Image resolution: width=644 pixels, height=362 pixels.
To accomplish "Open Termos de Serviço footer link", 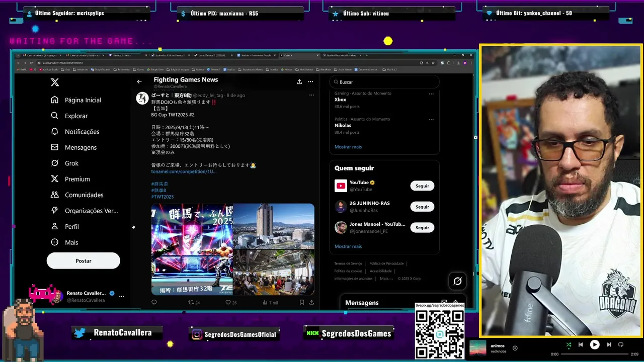I will 348,263.
